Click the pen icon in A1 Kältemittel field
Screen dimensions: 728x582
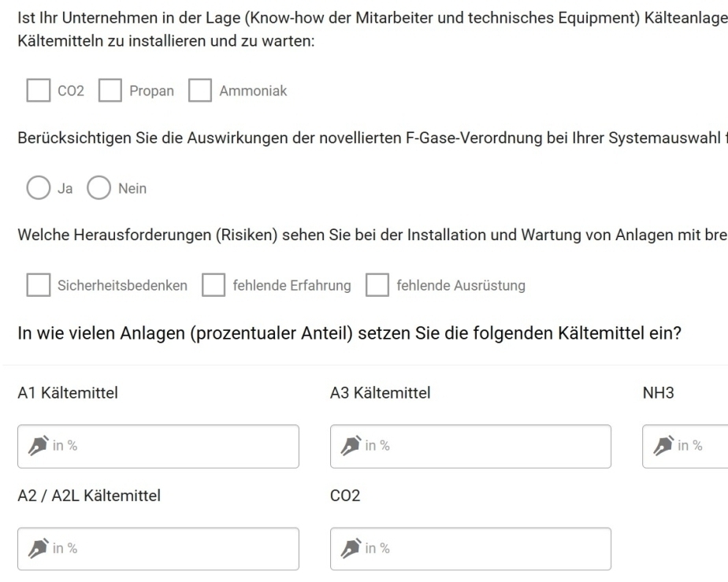point(38,446)
